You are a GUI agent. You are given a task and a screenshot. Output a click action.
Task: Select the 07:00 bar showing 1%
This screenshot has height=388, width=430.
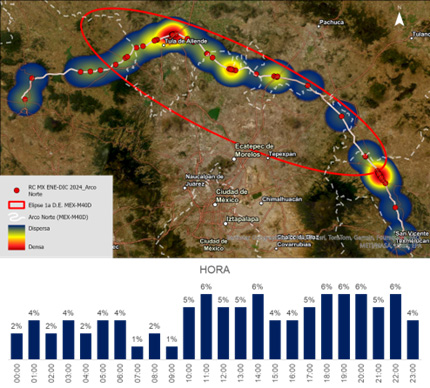pos(137,353)
